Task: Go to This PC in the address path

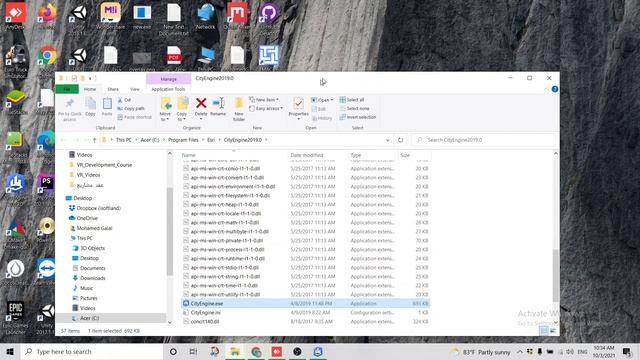Action: point(124,140)
